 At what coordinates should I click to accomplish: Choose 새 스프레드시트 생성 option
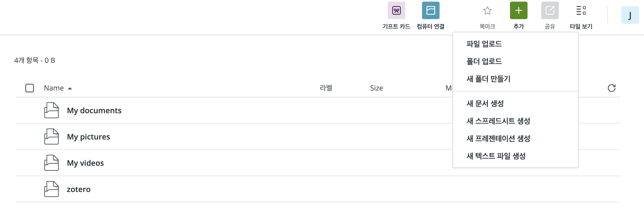498,121
